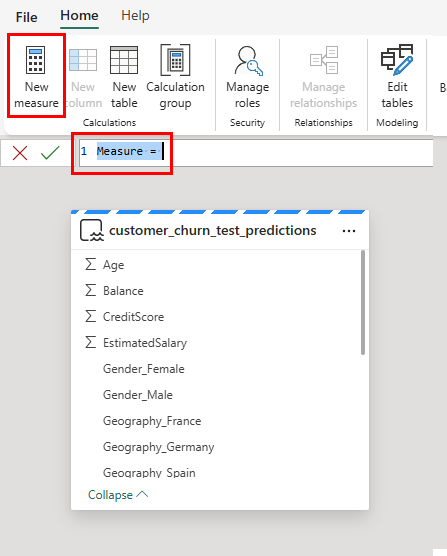Click into the Measure formula bar
Screen dimensions: 447x556
click(255, 152)
